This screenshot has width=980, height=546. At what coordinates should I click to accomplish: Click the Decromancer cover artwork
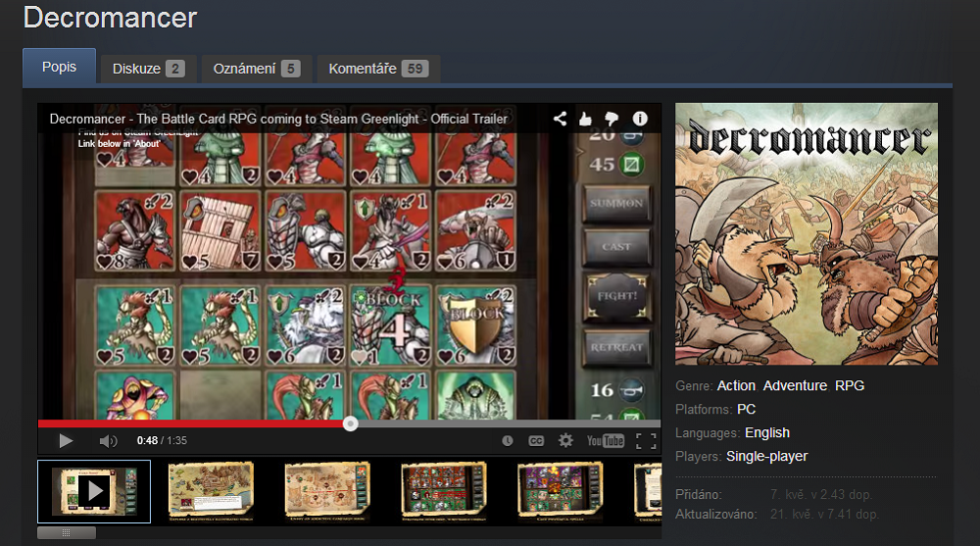point(807,234)
